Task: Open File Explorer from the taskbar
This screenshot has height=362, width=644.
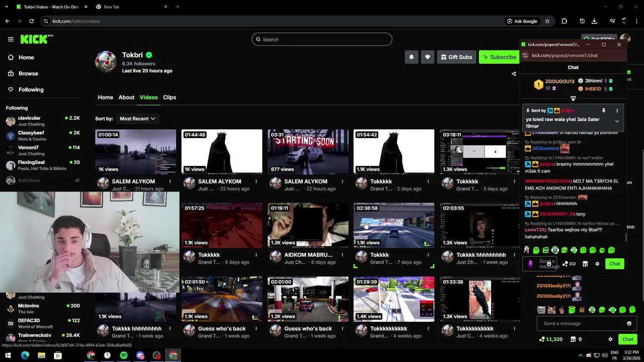Action: pos(41,355)
